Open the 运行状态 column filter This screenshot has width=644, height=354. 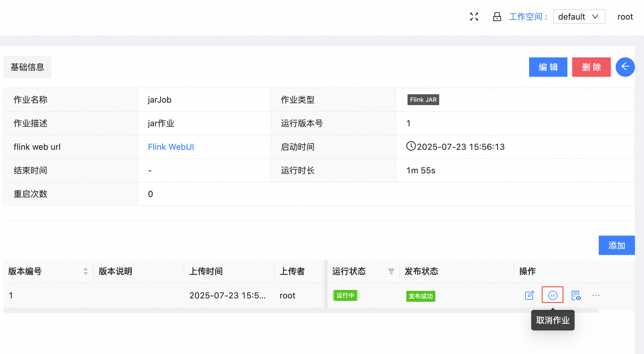[391, 271]
